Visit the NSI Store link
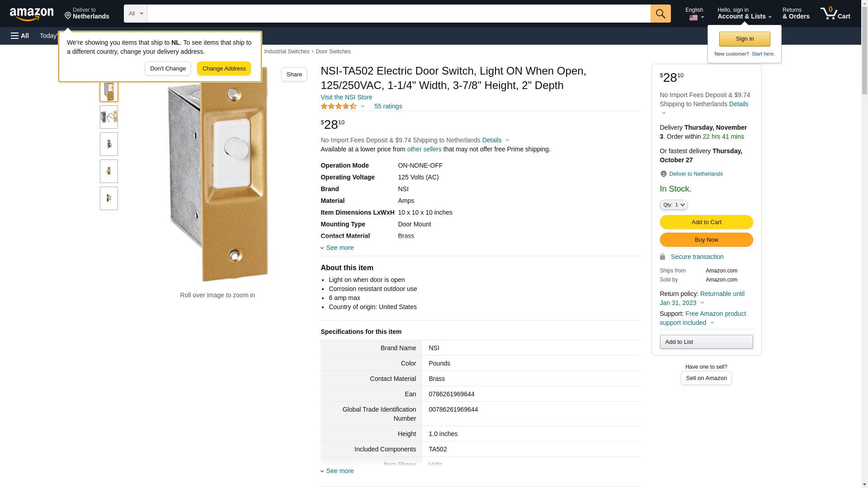 click(x=346, y=97)
